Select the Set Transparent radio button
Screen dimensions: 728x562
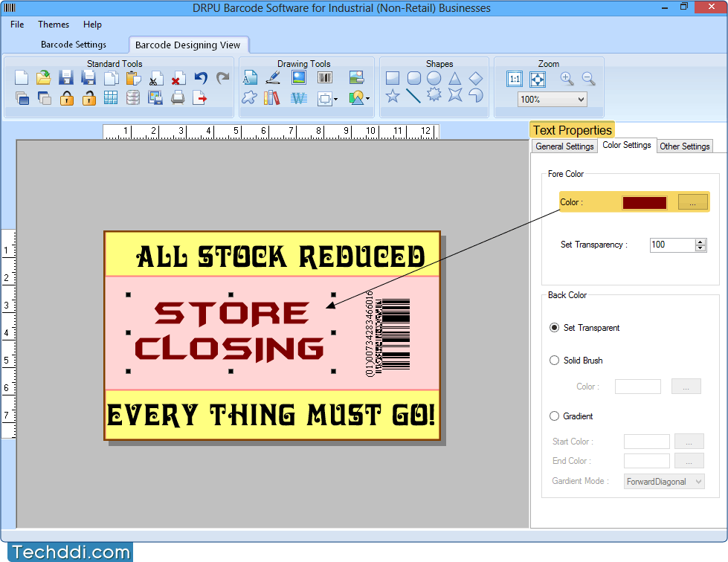point(554,328)
